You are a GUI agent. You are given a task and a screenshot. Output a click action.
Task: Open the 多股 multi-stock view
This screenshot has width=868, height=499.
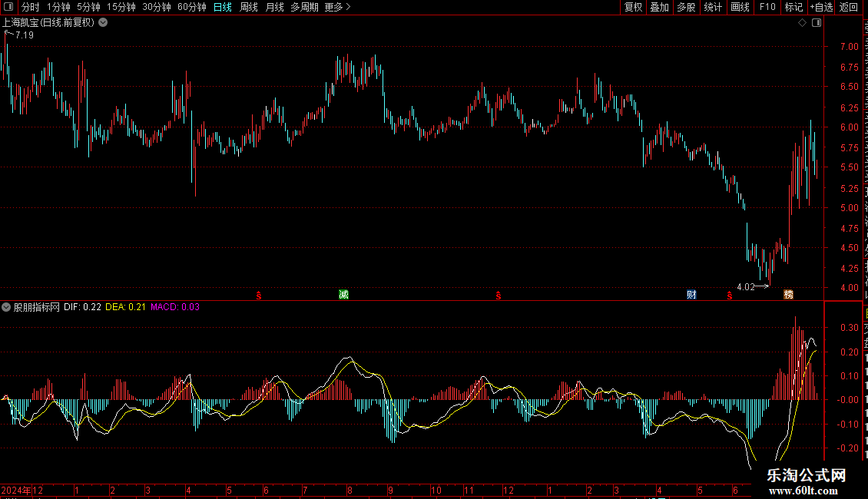687,7
